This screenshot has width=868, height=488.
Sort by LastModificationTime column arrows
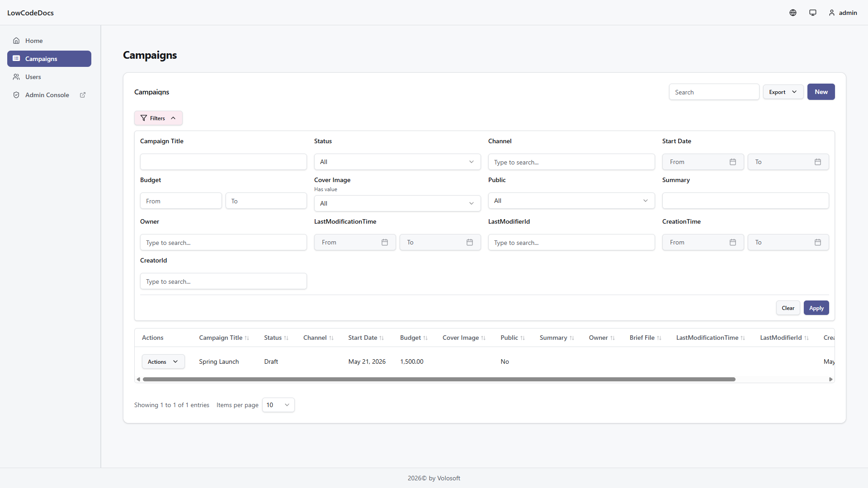click(743, 338)
